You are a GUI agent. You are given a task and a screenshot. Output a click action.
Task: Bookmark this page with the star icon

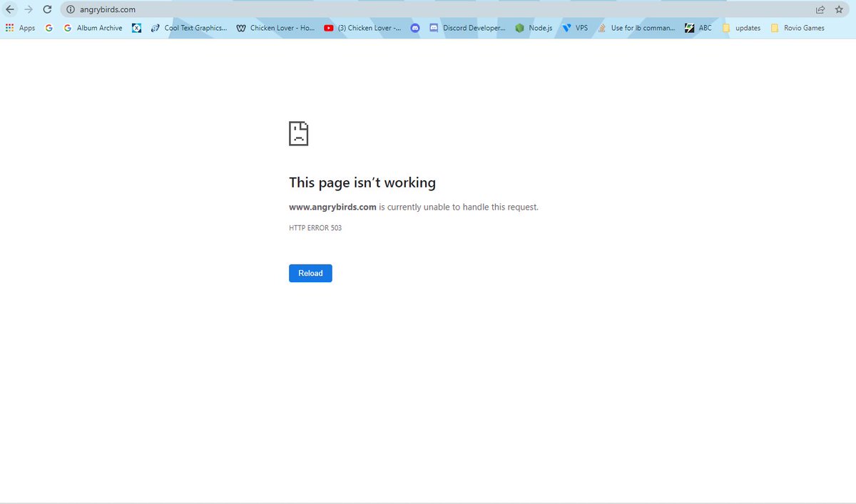click(839, 9)
